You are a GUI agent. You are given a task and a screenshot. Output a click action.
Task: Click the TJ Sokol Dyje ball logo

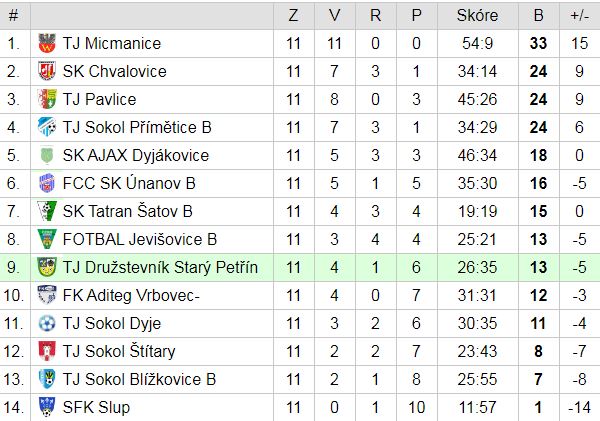tap(47, 323)
